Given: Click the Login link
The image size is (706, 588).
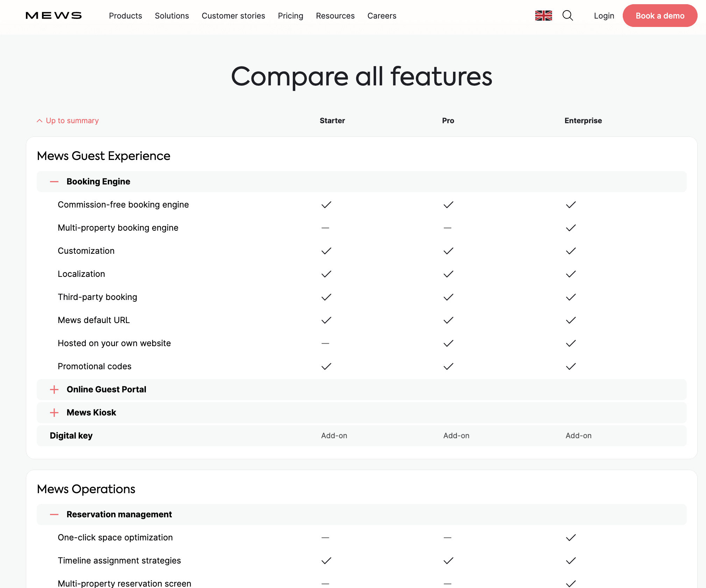Looking at the screenshot, I should coord(604,16).
